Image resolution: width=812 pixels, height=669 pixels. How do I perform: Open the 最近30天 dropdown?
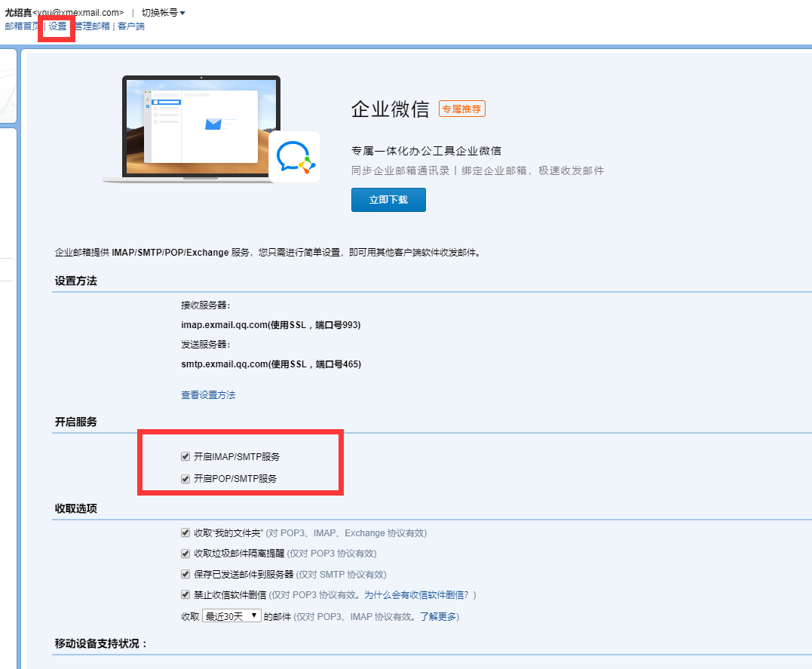[231, 616]
